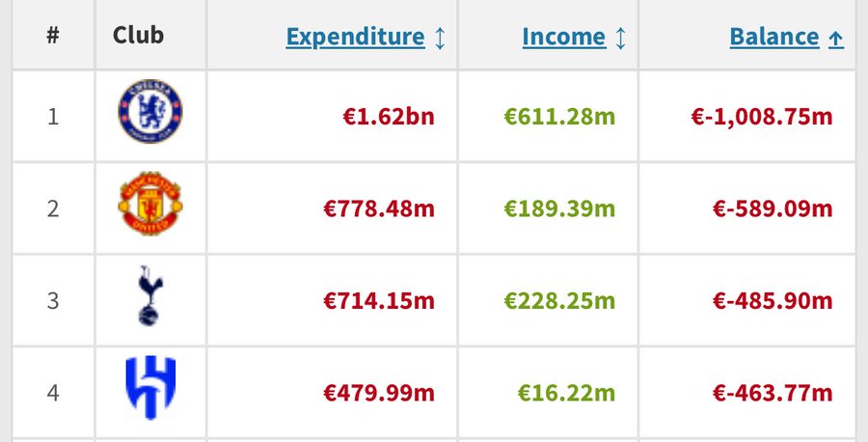This screenshot has width=868, height=442.
Task: Select the €778.48m expenditure value
Action: point(378,208)
